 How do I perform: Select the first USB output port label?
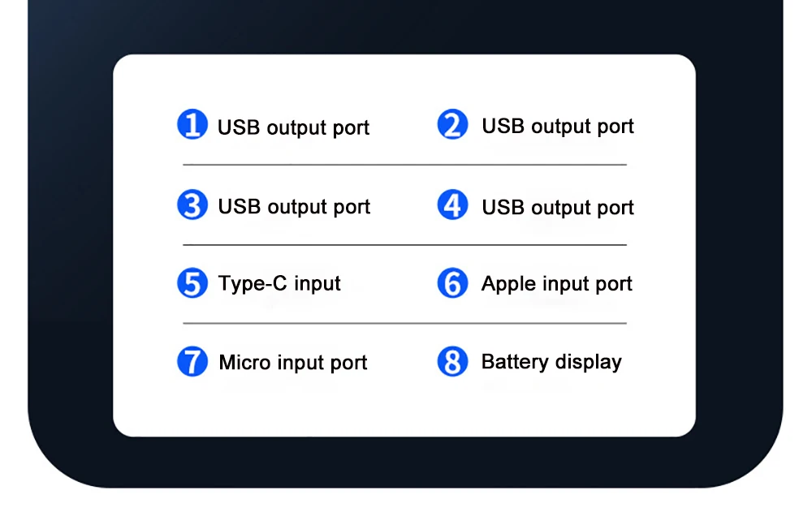pos(293,127)
